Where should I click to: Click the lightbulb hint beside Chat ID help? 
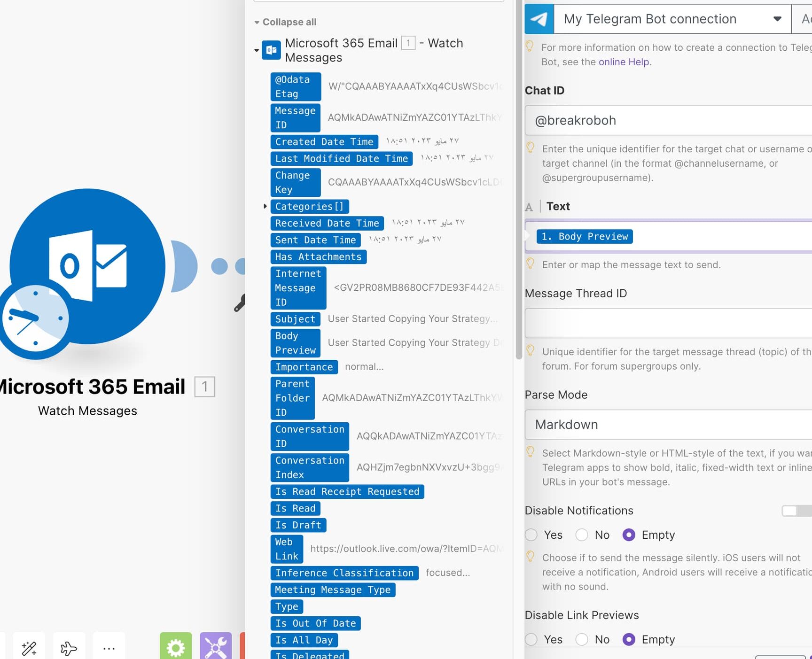pos(530,148)
